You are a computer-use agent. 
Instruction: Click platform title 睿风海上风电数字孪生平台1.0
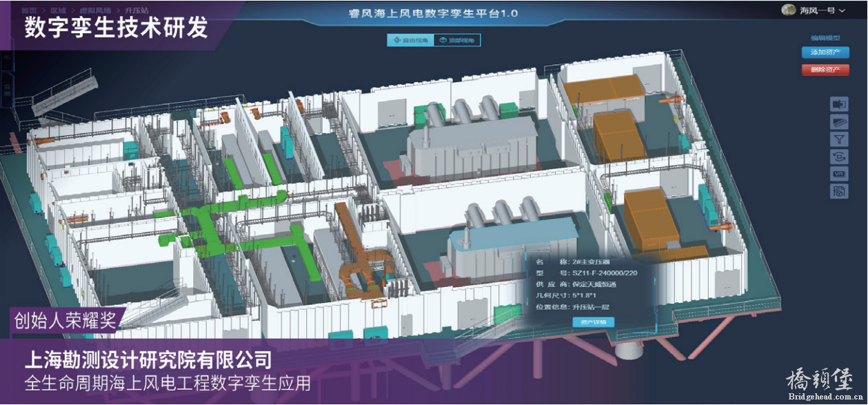pos(434,13)
